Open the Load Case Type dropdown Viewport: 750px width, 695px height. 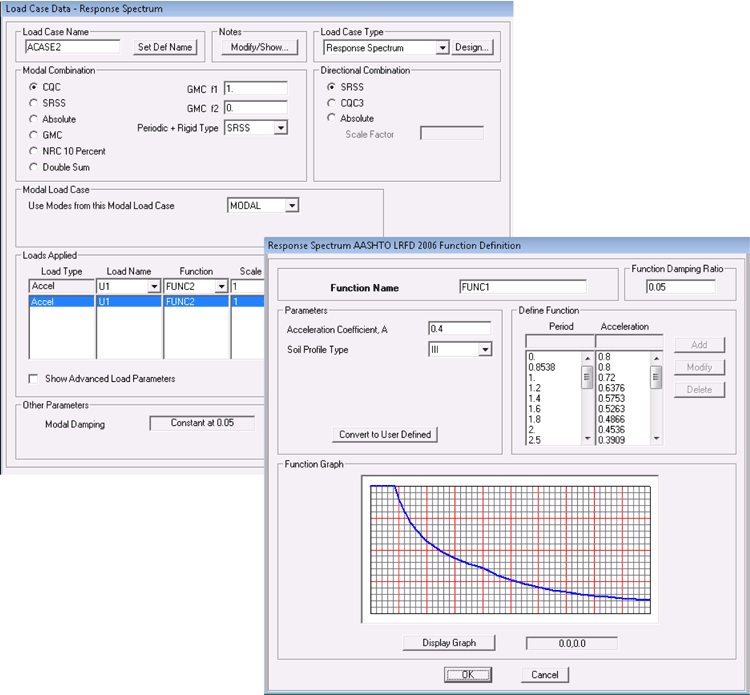click(x=441, y=47)
